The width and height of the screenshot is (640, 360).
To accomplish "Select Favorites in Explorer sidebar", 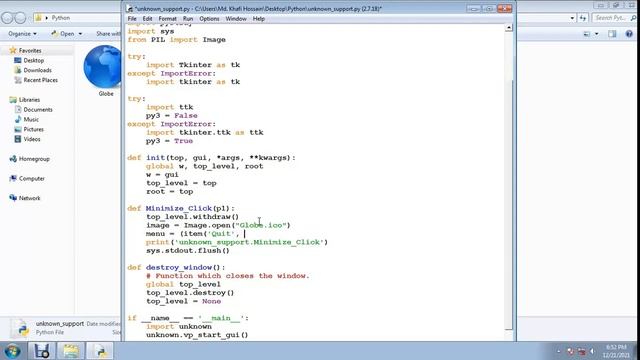I will [x=30, y=51].
